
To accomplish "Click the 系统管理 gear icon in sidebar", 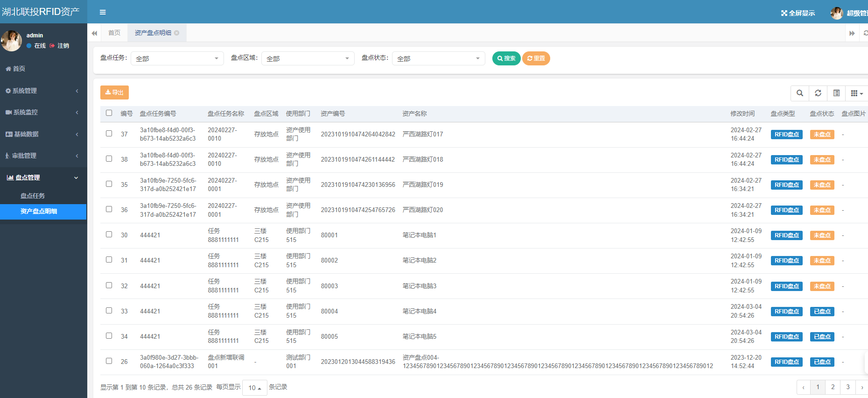I will click(8, 91).
